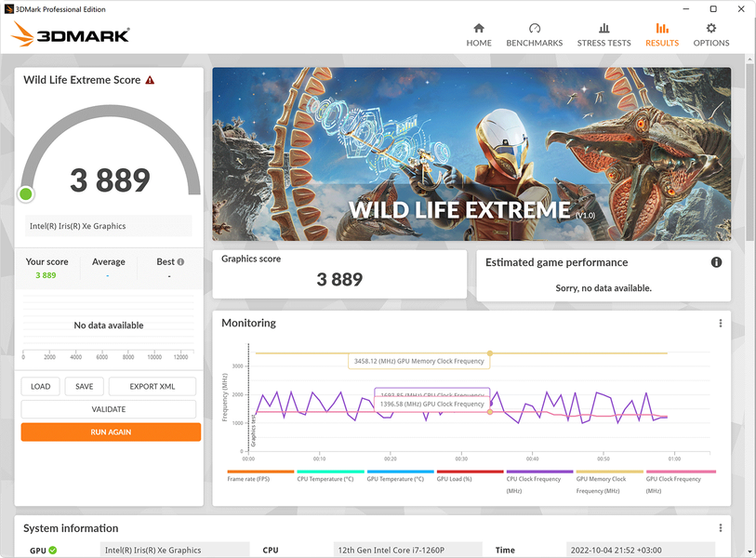Click the scrollbar up arrow
Screen dimensions: 756x558
(749, 60)
